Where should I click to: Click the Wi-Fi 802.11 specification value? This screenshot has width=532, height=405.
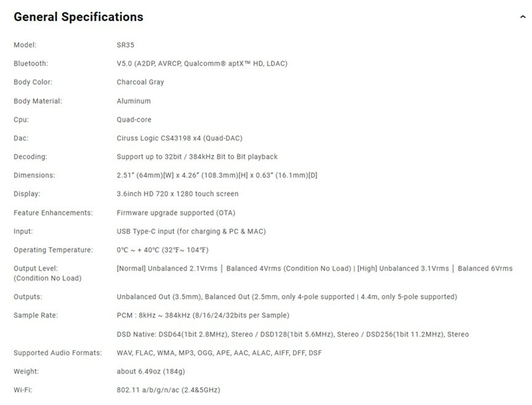pyautogui.click(x=168, y=390)
